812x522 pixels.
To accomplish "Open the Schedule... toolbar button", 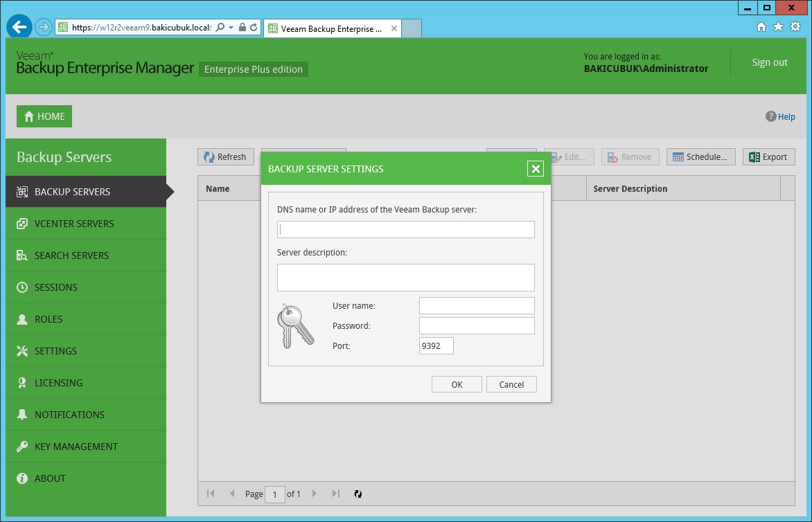I will 700,156.
